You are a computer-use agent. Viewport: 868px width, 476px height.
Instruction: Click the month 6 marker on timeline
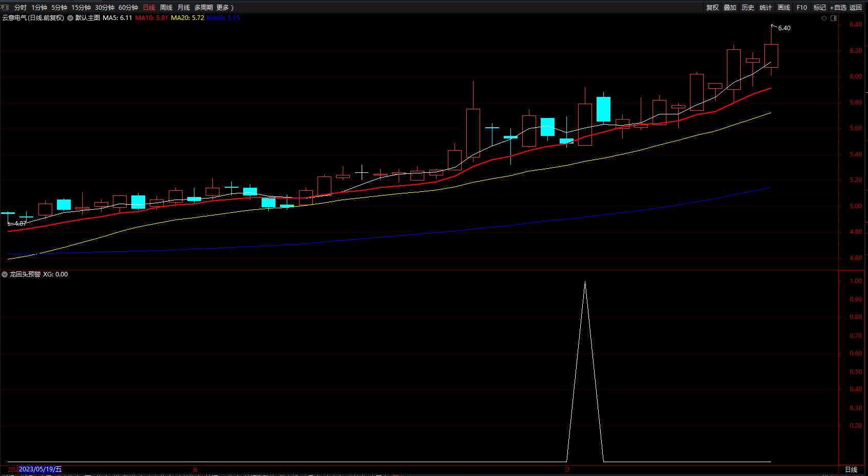click(x=196, y=470)
